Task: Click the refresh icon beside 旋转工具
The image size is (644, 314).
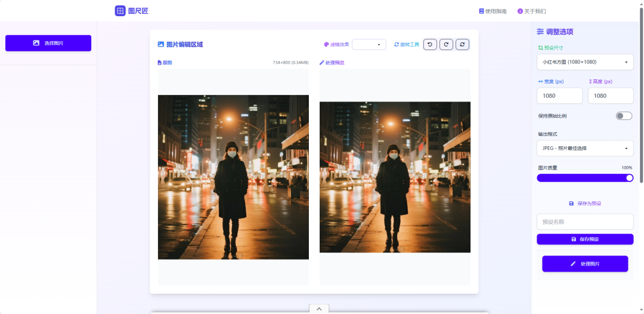Action: pyautogui.click(x=397, y=44)
